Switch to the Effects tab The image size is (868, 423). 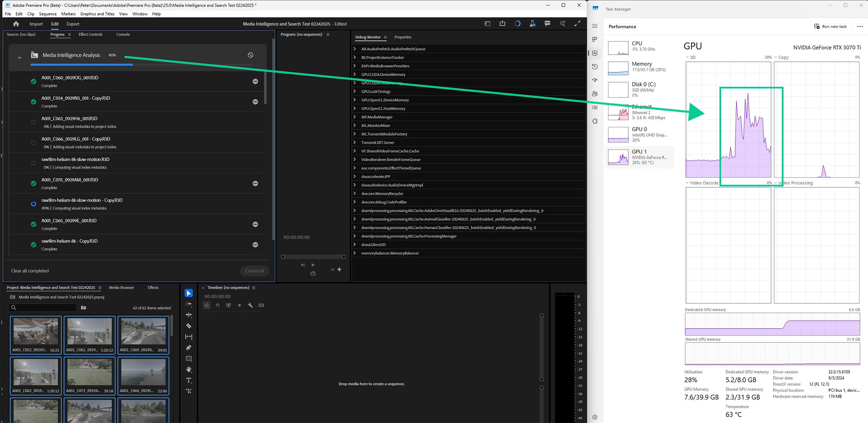[x=152, y=288]
